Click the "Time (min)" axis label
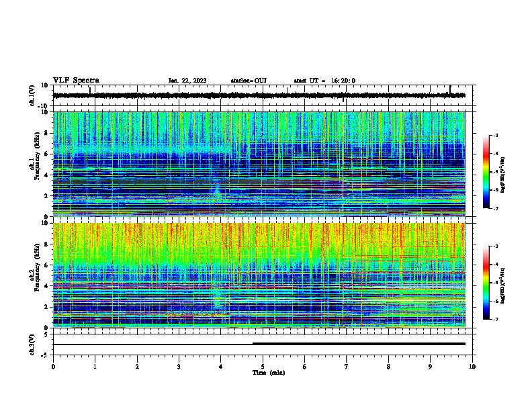 (269, 373)
